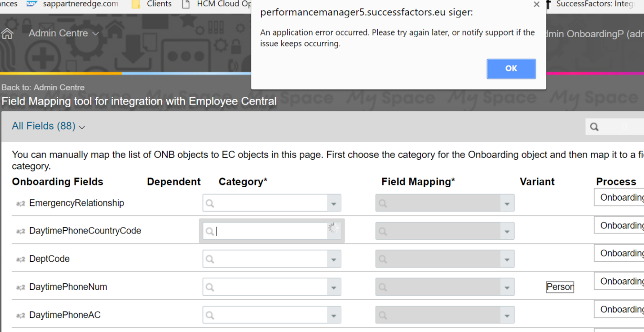Click the DaytimePhoneCountryCode Category search field
Image resolution: width=644 pixels, height=332 pixels.
[266, 231]
